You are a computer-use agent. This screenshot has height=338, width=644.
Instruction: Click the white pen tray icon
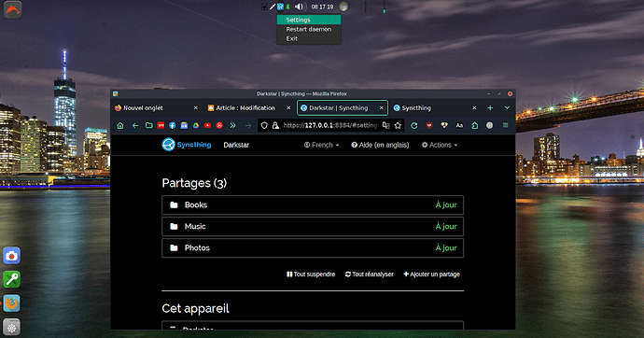pos(273,7)
